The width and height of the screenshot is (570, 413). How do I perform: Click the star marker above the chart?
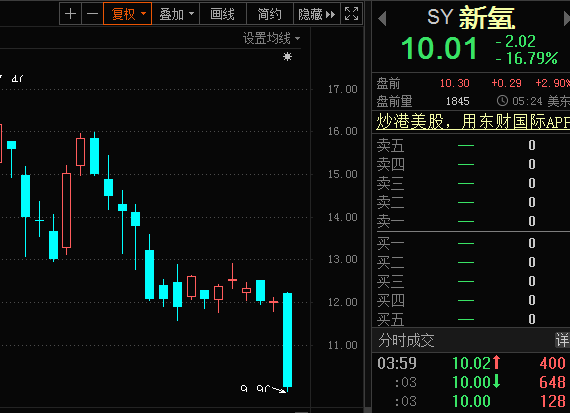click(287, 56)
